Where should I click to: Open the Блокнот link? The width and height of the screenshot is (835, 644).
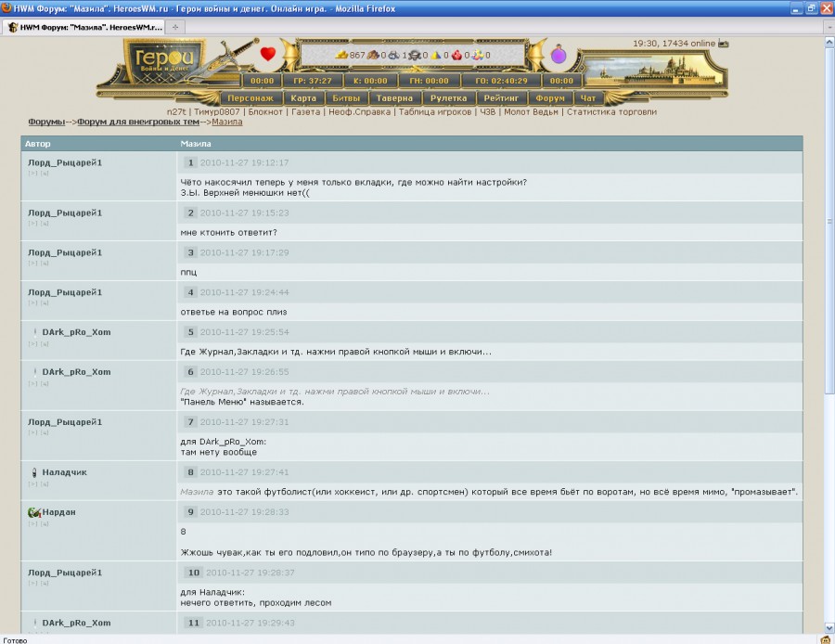pyautogui.click(x=265, y=112)
